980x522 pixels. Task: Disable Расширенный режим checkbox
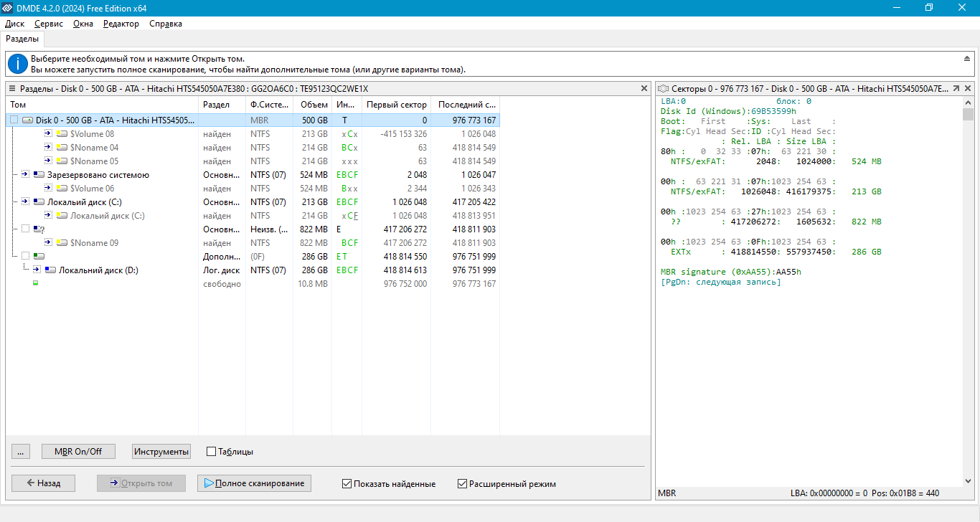tap(463, 484)
